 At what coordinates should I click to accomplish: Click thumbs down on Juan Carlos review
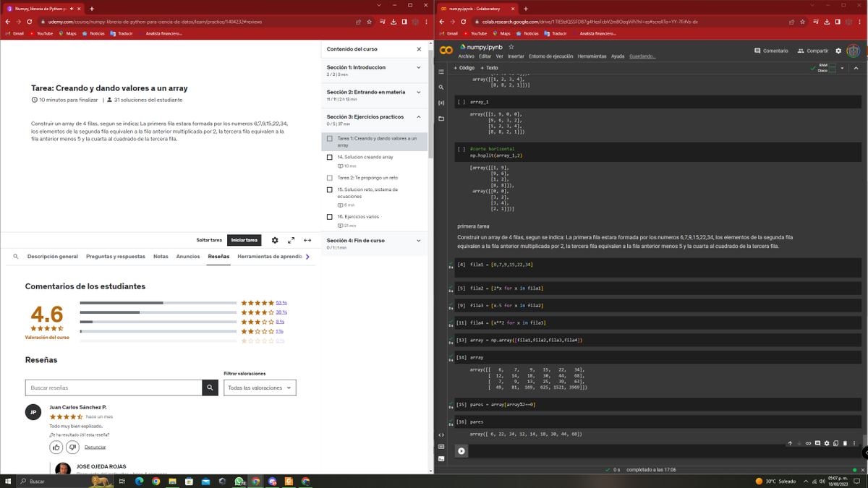pos(72,448)
